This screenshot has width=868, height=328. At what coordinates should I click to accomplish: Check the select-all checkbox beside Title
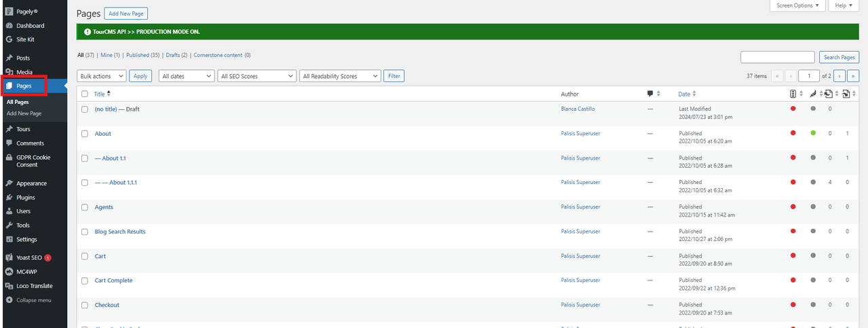85,94
